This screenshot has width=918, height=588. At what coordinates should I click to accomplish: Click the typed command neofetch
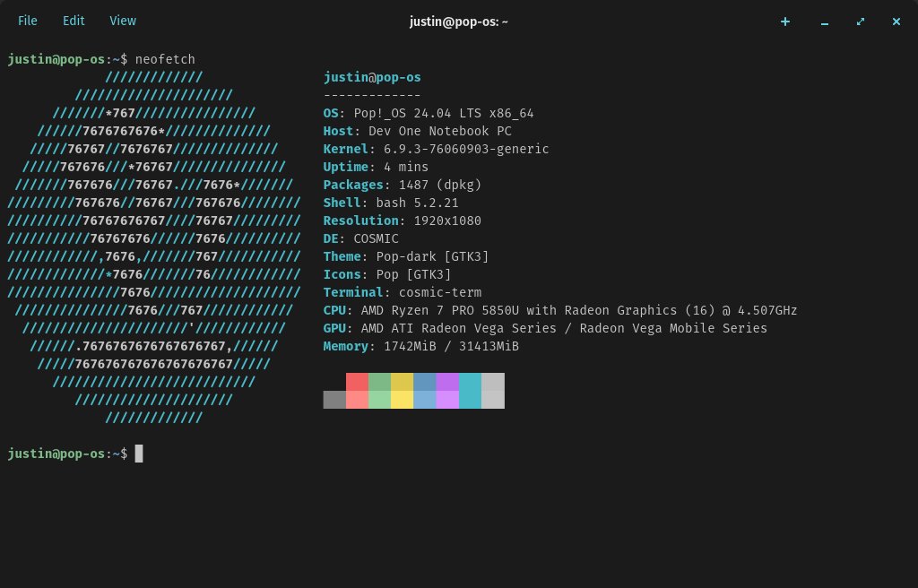[165, 59]
